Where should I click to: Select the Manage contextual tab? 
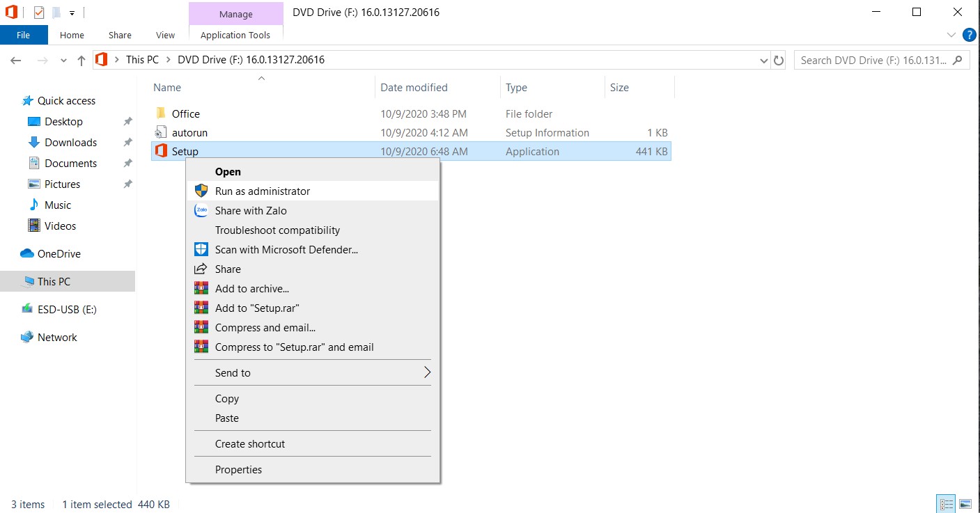pyautogui.click(x=236, y=14)
